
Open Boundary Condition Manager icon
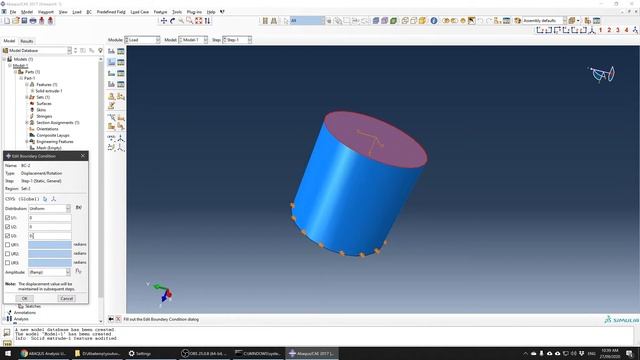pyautogui.click(x=121, y=62)
